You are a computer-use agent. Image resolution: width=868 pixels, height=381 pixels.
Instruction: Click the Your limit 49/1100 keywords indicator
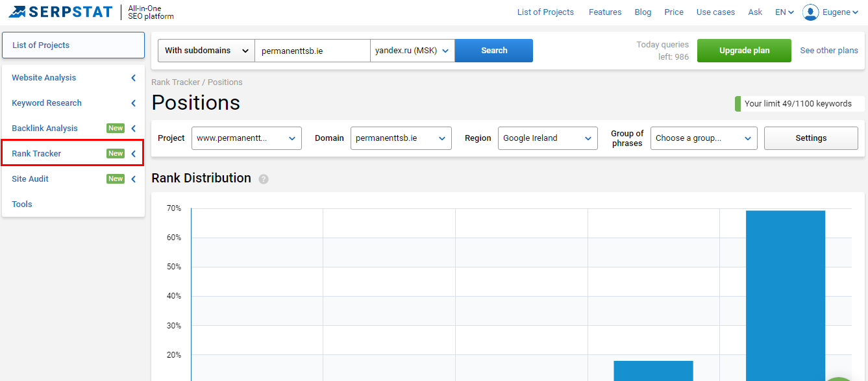(x=798, y=104)
